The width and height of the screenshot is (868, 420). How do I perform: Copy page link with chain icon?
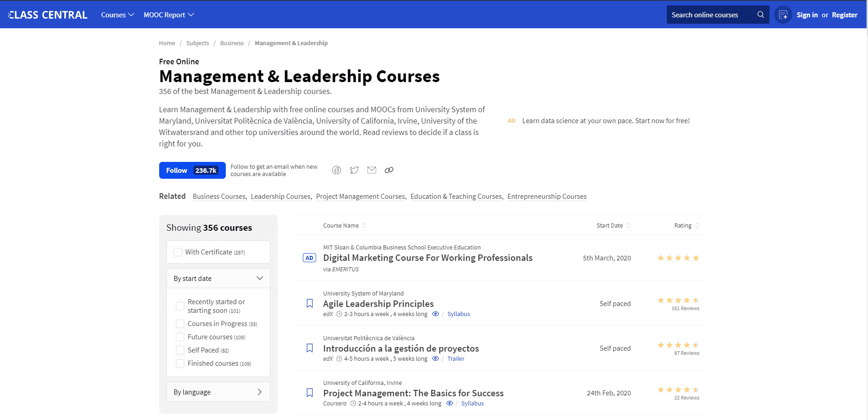pyautogui.click(x=389, y=170)
